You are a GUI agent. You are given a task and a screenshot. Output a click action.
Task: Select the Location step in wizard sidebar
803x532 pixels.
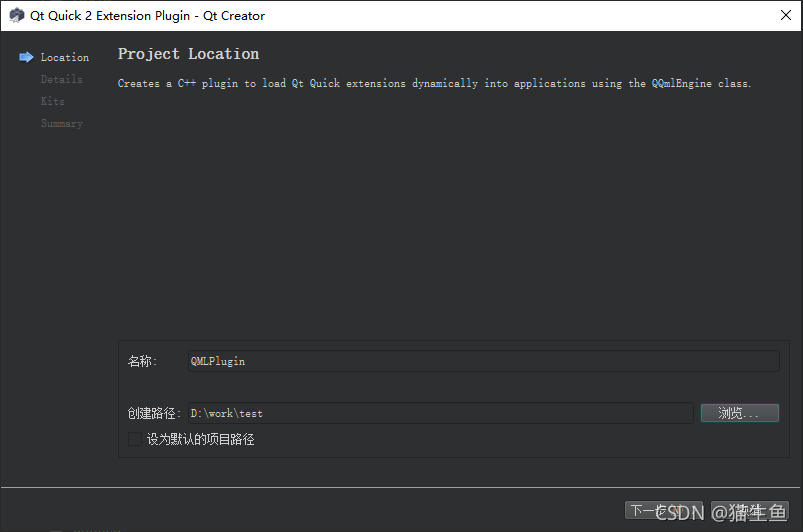click(x=65, y=57)
